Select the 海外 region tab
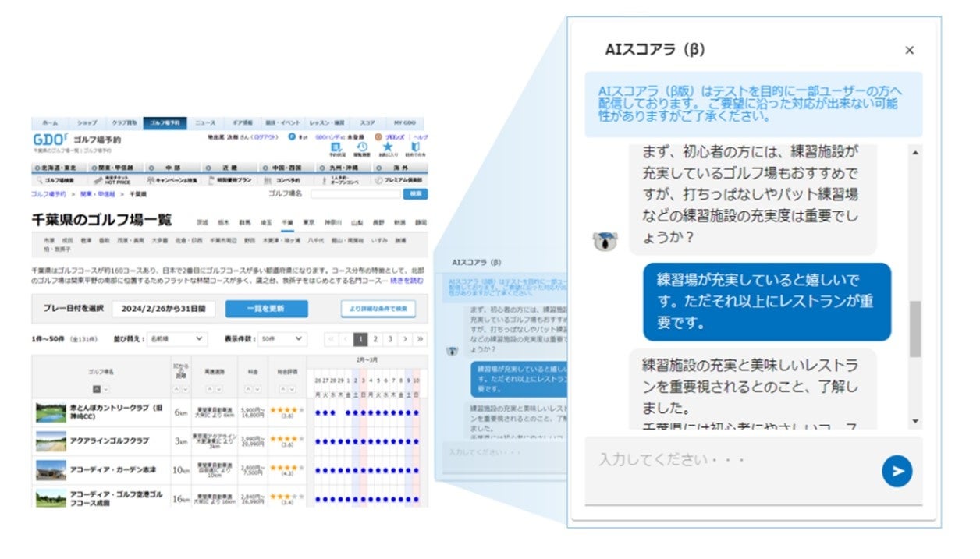Viewport: 980px width, 559px height. (x=399, y=168)
